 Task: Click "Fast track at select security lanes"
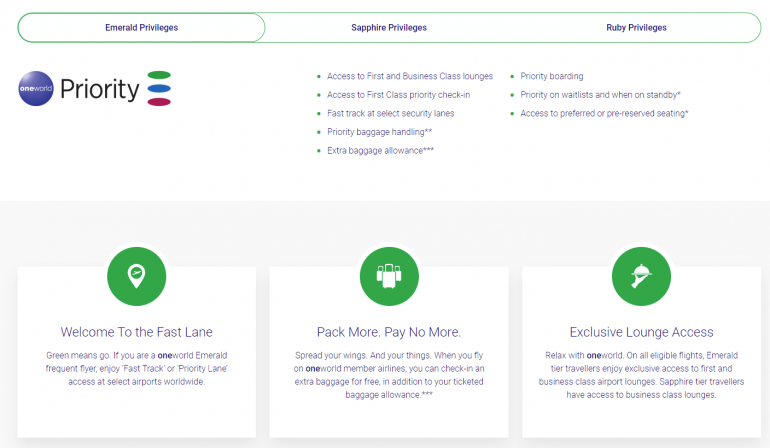pos(390,114)
